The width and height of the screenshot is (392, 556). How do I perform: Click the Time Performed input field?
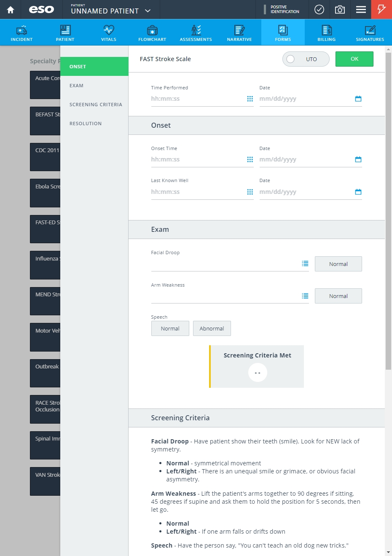pyautogui.click(x=197, y=99)
